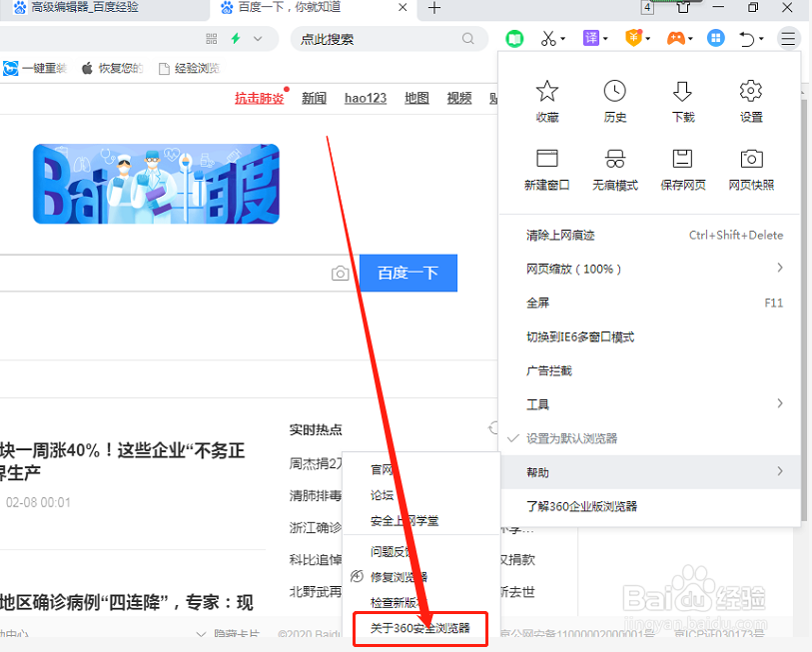Click the blue grid apps icon
Image resolution: width=812 pixels, height=652 pixels.
(x=716, y=38)
